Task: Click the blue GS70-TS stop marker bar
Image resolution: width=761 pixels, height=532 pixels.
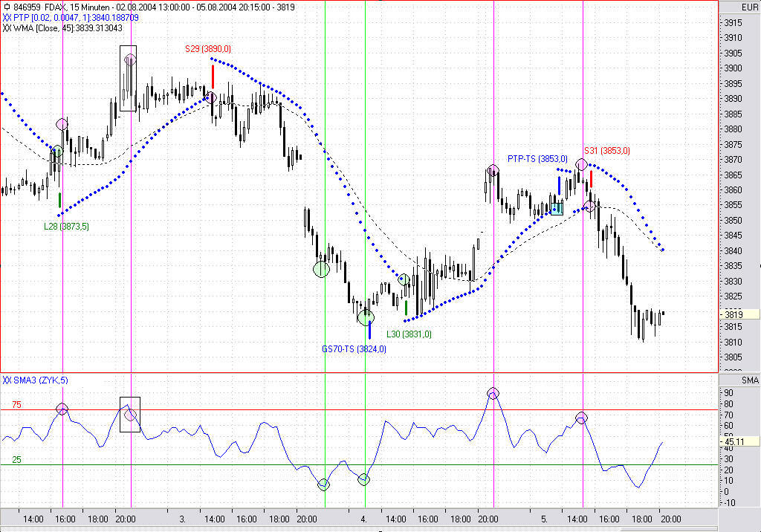Action: [369, 330]
